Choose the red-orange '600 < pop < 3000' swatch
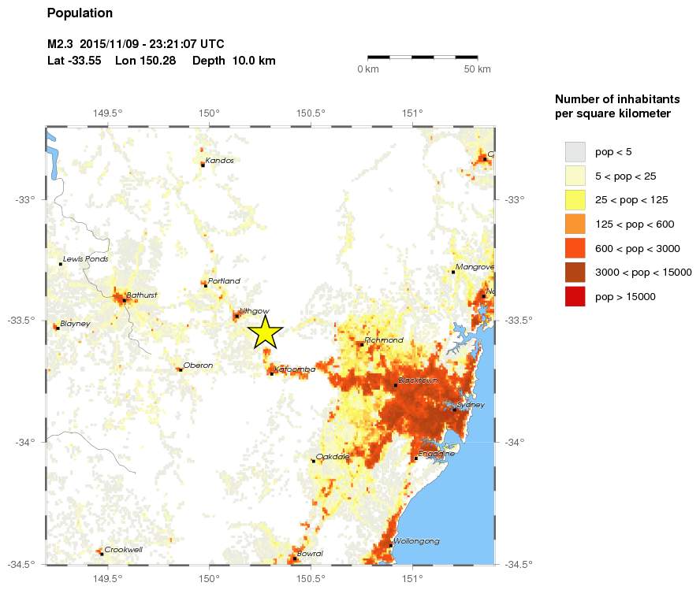Image resolution: width=700 pixels, height=590 pixels. [x=575, y=248]
